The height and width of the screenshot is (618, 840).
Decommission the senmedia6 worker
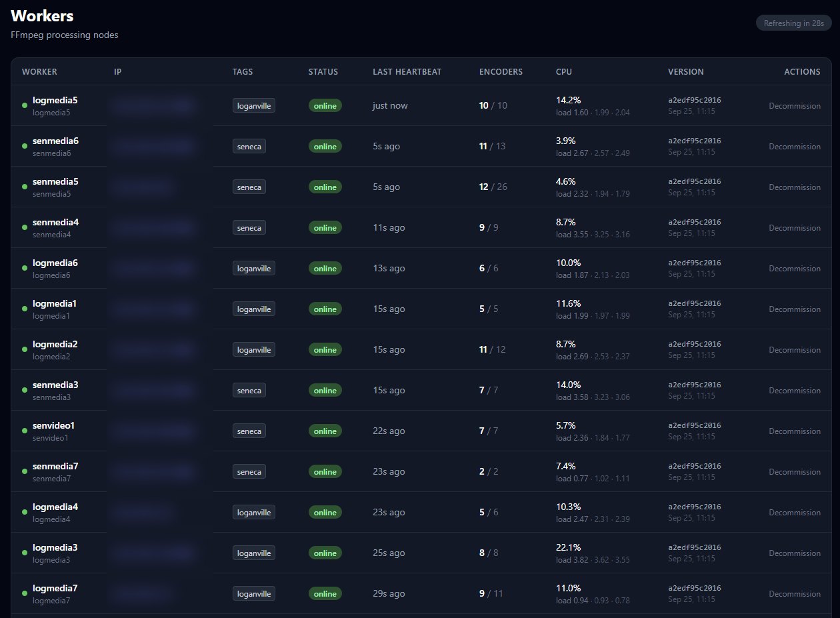coord(795,147)
